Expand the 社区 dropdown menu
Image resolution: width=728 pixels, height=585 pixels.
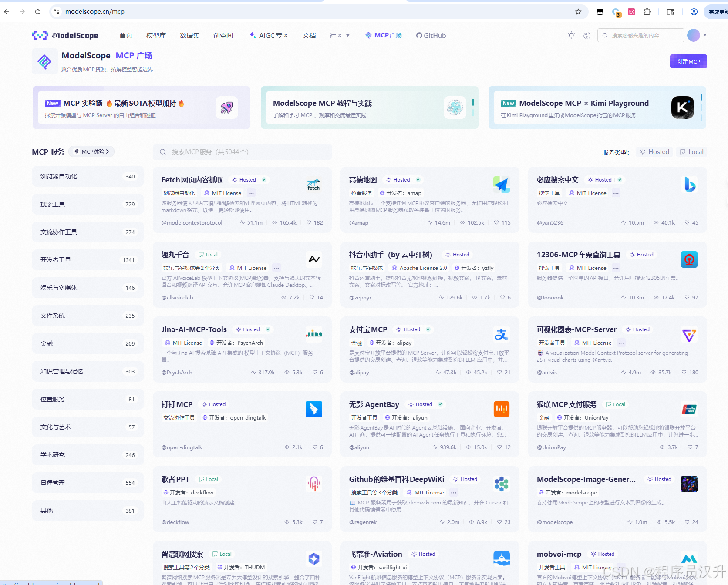340,36
